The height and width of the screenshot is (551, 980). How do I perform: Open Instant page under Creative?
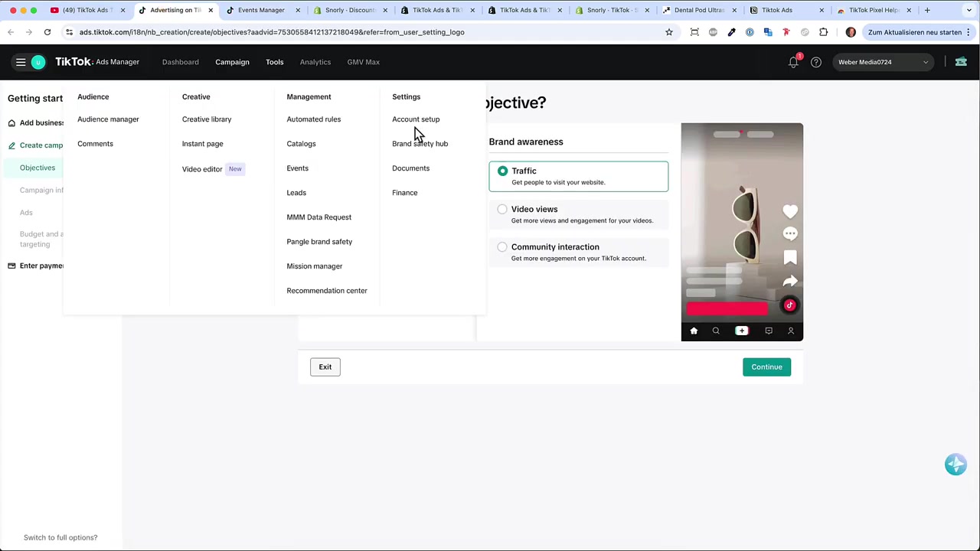point(203,144)
